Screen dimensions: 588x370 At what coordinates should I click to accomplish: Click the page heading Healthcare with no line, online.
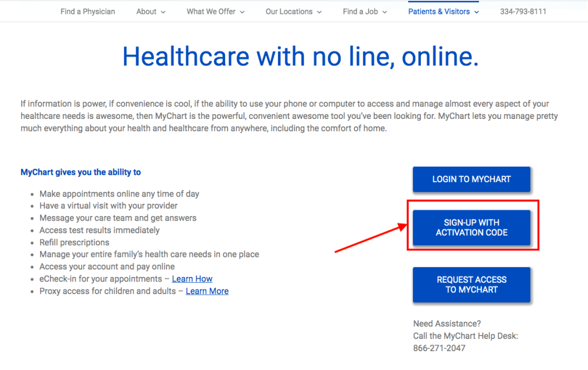(x=300, y=56)
